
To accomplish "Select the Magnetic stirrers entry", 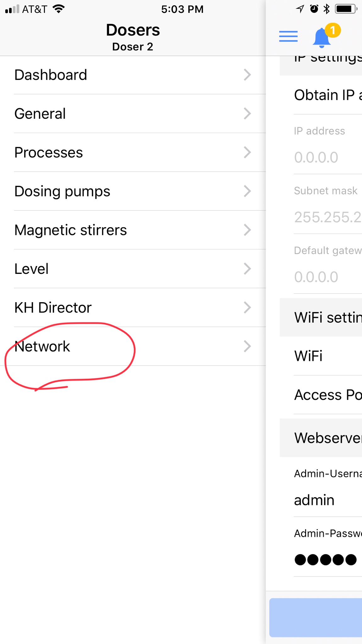I will tap(133, 230).
